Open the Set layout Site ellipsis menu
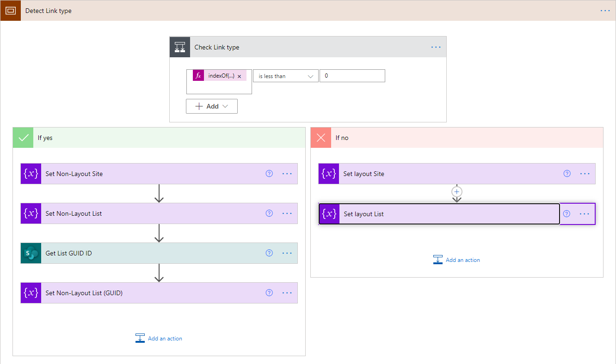Viewport: 616px width, 364px height. click(585, 174)
